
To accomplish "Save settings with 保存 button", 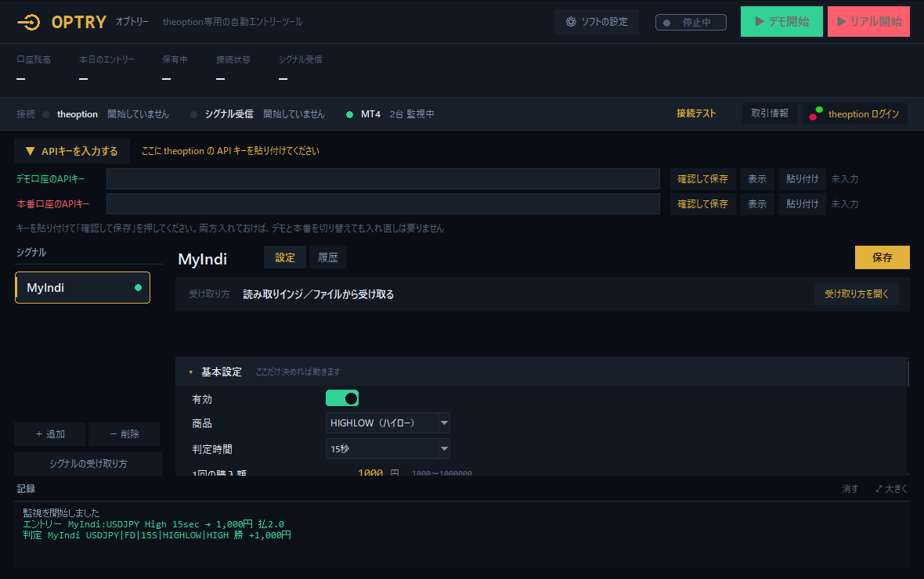I will pos(882,257).
